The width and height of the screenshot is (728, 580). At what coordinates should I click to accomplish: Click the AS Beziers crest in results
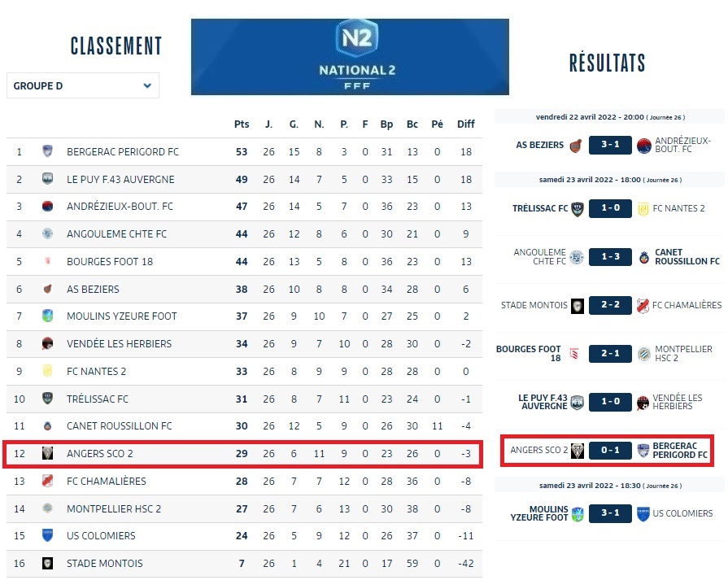pos(576,146)
